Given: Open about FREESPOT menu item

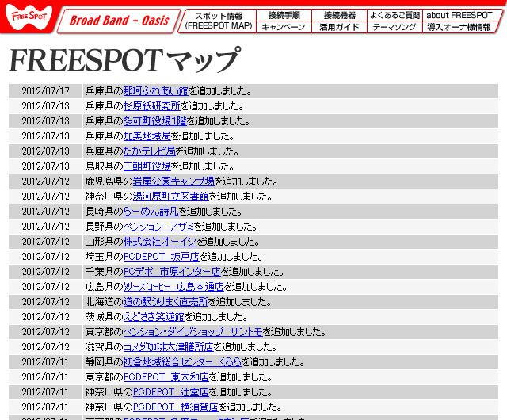Looking at the screenshot, I should (x=459, y=15).
